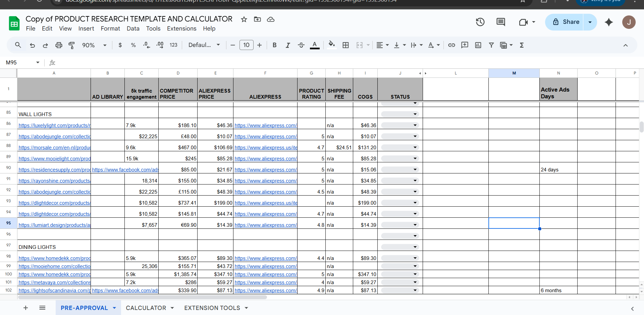Star this spreadsheet document
Screen dimensions: 644x315
point(244,19)
